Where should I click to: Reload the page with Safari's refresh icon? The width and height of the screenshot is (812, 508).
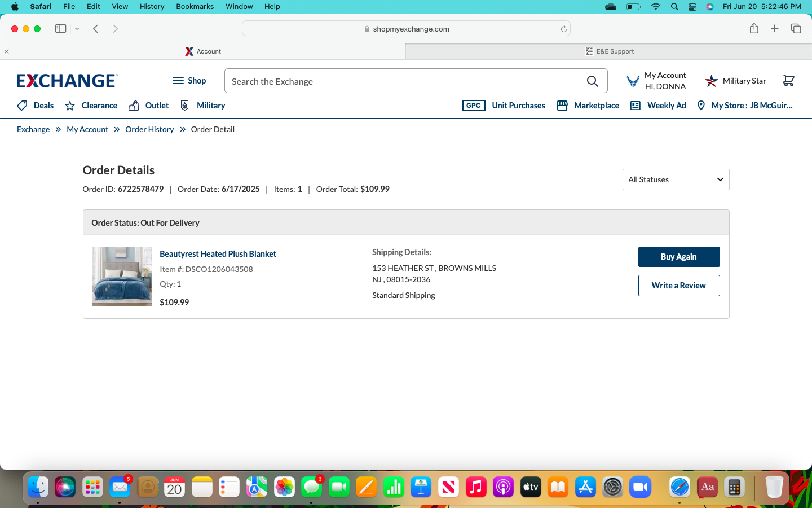563,29
